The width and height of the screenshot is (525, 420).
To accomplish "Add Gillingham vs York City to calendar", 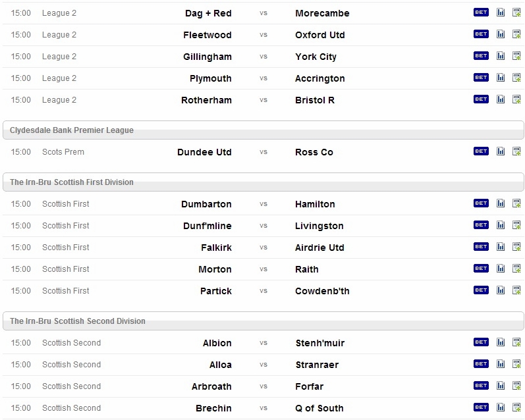I will coord(516,56).
